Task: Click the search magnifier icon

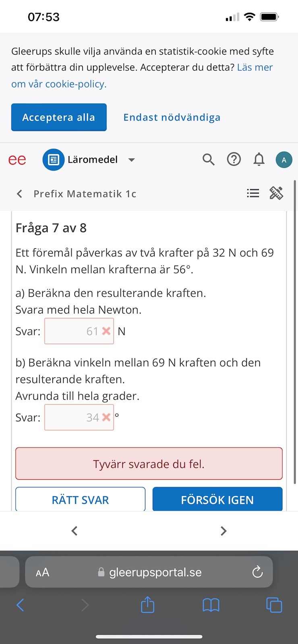Action: [x=208, y=160]
